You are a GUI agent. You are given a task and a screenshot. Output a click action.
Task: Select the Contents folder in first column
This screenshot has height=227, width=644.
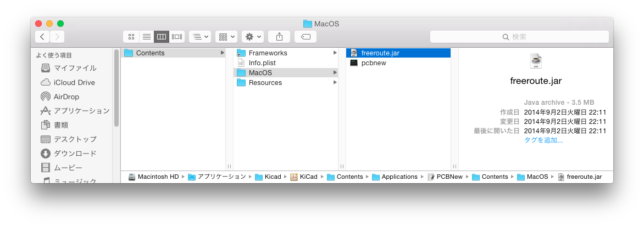(x=173, y=53)
